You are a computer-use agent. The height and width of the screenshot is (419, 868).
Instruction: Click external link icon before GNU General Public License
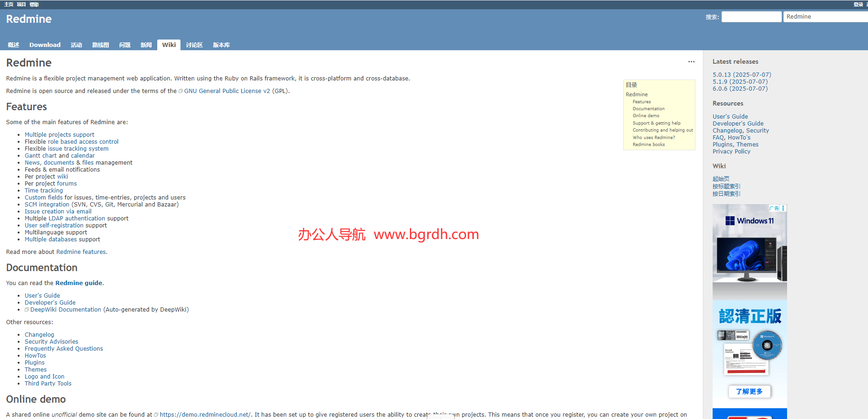(180, 91)
